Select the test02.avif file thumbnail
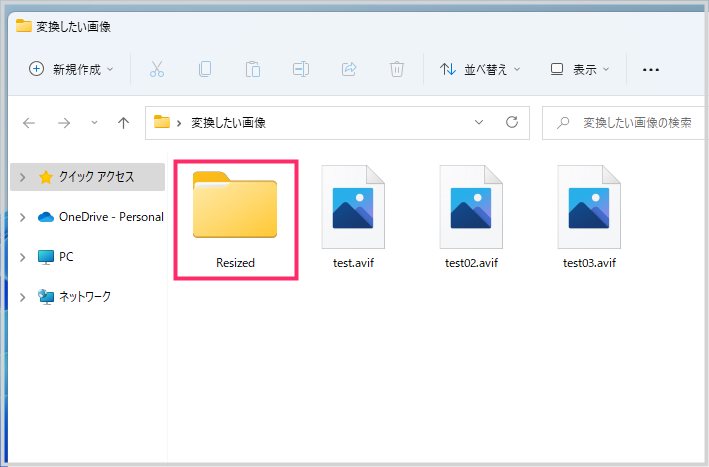The height and width of the screenshot is (467, 709). click(471, 207)
